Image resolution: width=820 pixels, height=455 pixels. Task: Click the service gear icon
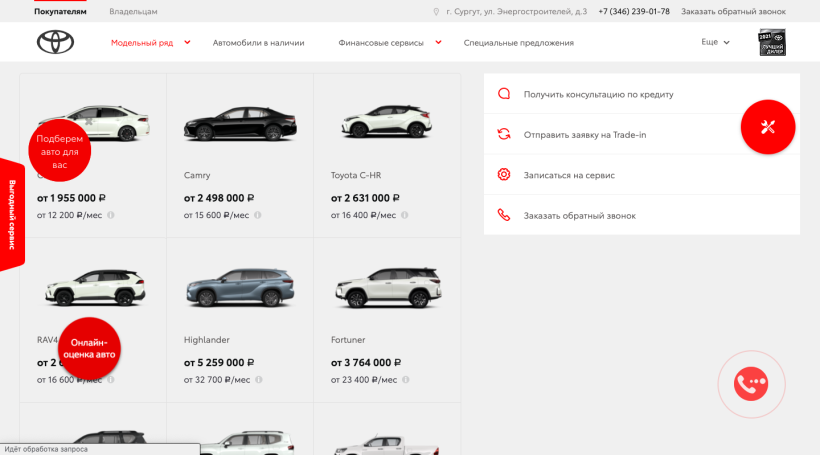coord(504,174)
